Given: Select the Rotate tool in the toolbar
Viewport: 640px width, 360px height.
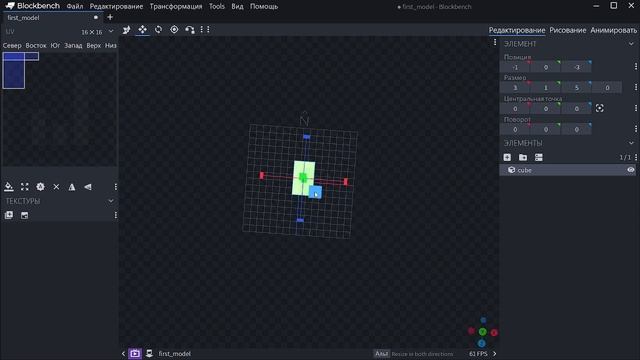Looking at the screenshot, I should point(158,29).
